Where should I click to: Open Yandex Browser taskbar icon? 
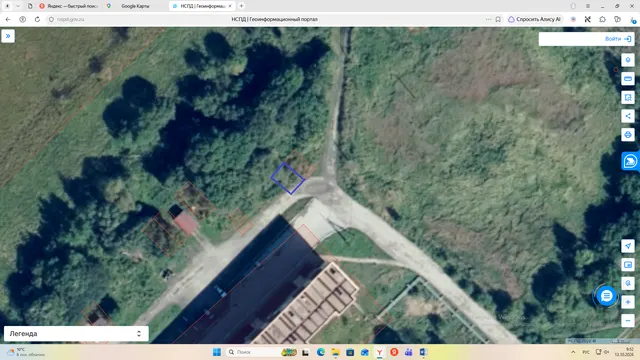[x=379, y=352]
